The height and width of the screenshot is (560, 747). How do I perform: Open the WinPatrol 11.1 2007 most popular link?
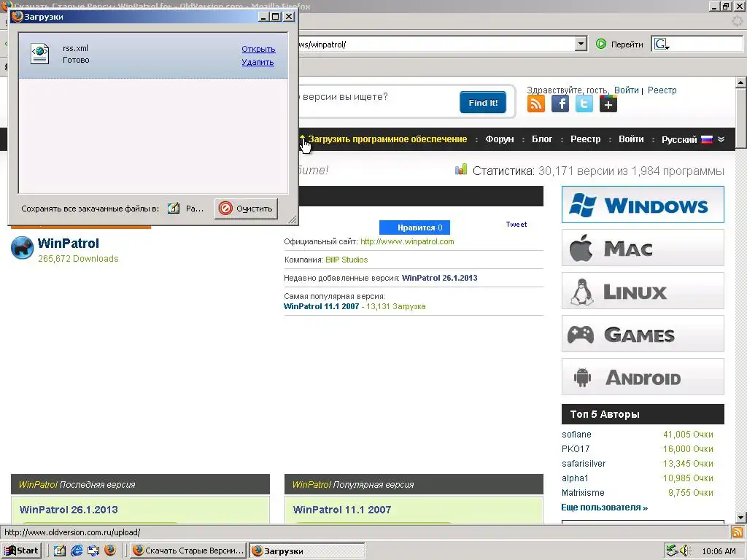tap(322, 306)
